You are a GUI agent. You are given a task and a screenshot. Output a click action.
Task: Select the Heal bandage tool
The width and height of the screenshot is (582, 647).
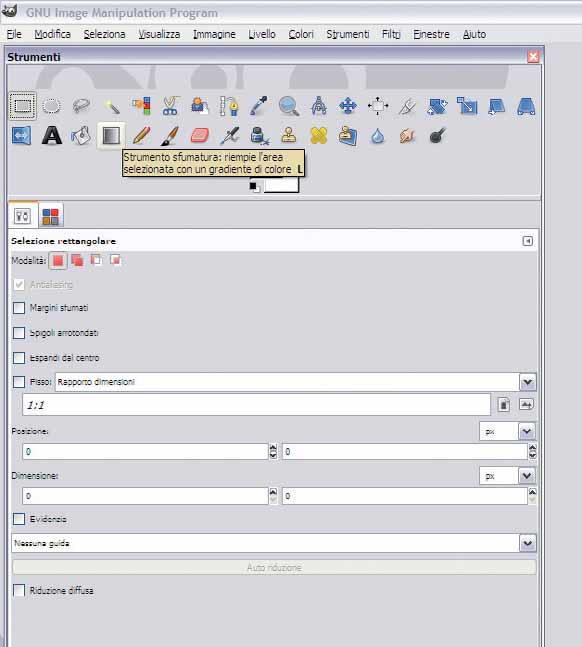tap(319, 135)
